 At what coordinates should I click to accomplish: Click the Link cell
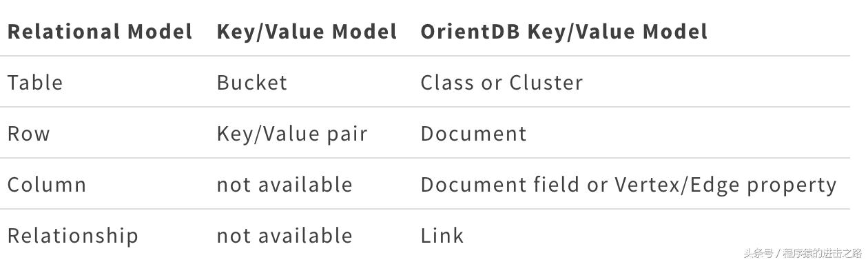pos(442,236)
